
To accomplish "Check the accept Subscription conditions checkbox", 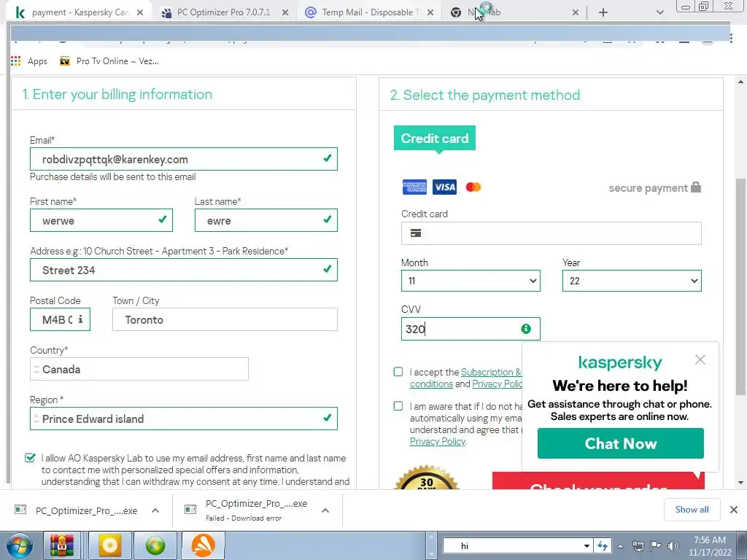I will pyautogui.click(x=398, y=372).
